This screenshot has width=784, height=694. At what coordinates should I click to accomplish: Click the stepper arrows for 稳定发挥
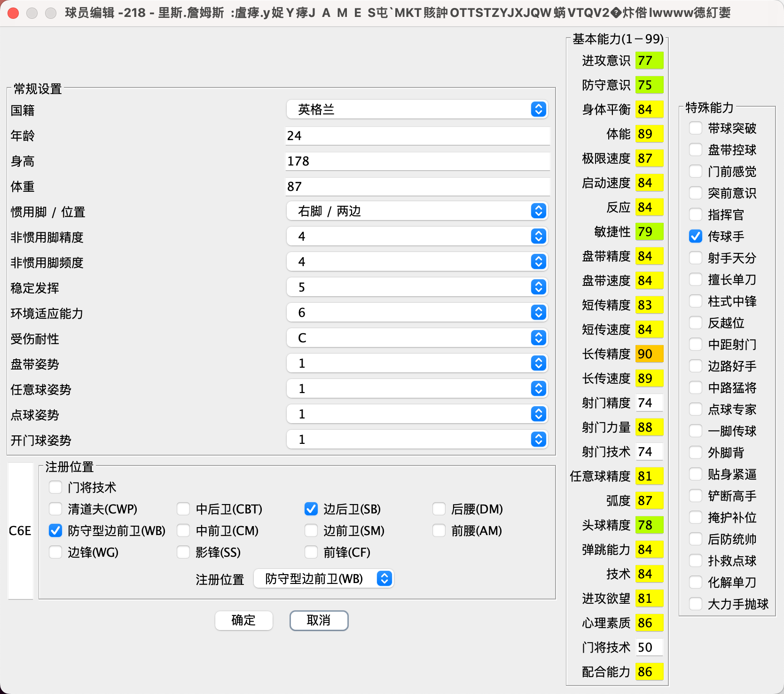[539, 287]
